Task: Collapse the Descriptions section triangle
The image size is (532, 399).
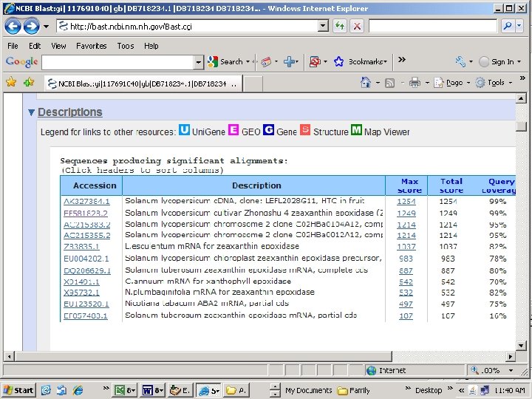Action: point(31,112)
